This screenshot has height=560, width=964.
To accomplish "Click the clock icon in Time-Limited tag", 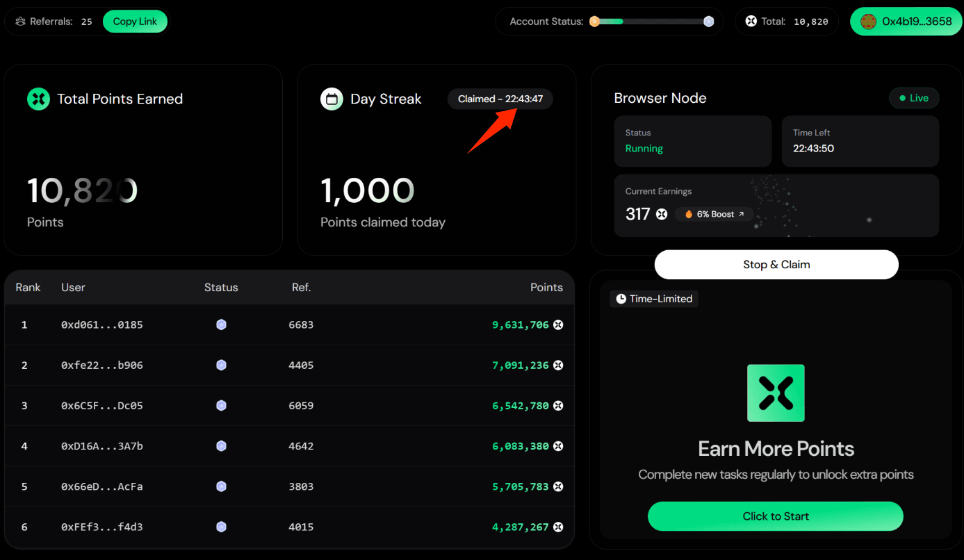I will pyautogui.click(x=621, y=299).
